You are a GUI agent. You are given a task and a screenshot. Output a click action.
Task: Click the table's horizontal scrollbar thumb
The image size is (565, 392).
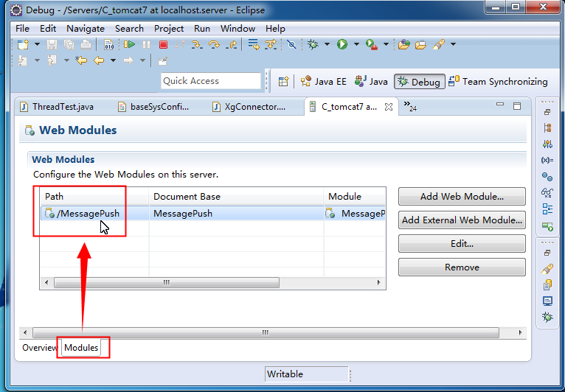pyautogui.click(x=167, y=282)
